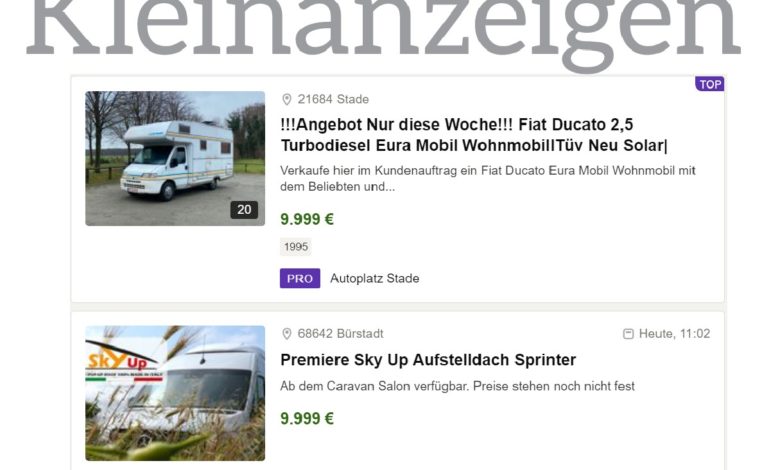Click the 68642 Bürstadt location text
Screen dimensions: 780x470
(x=340, y=334)
